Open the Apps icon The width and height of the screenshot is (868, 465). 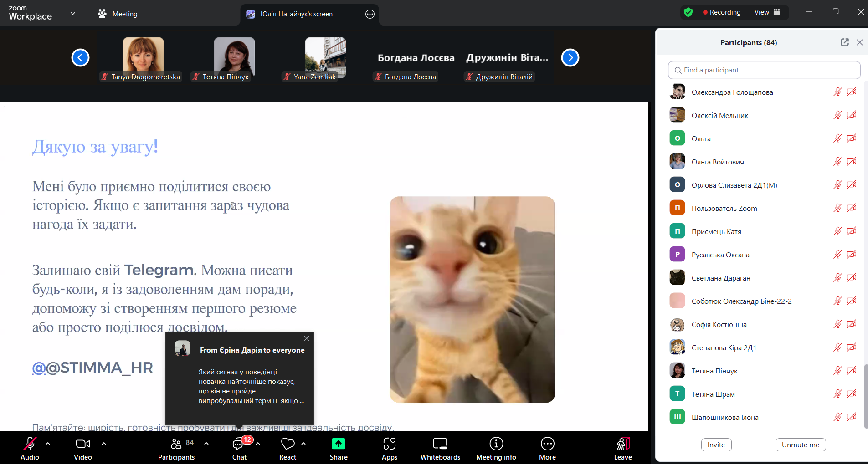point(389,444)
